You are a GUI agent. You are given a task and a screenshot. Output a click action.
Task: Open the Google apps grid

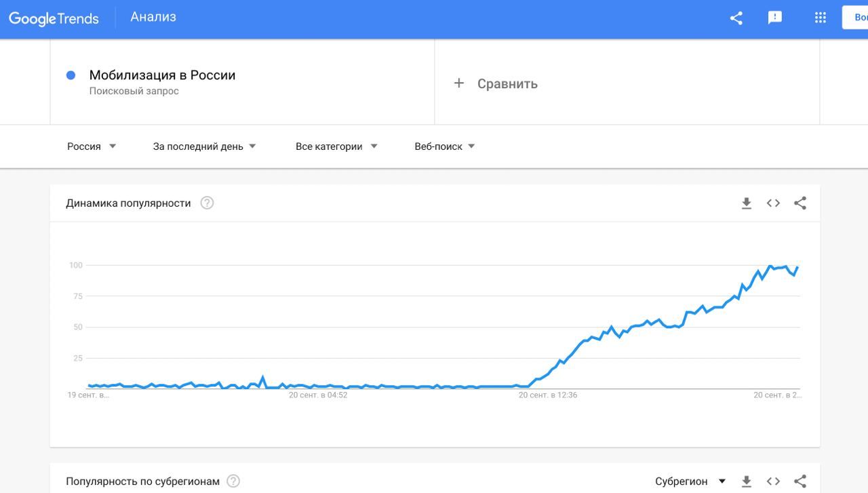click(x=821, y=18)
